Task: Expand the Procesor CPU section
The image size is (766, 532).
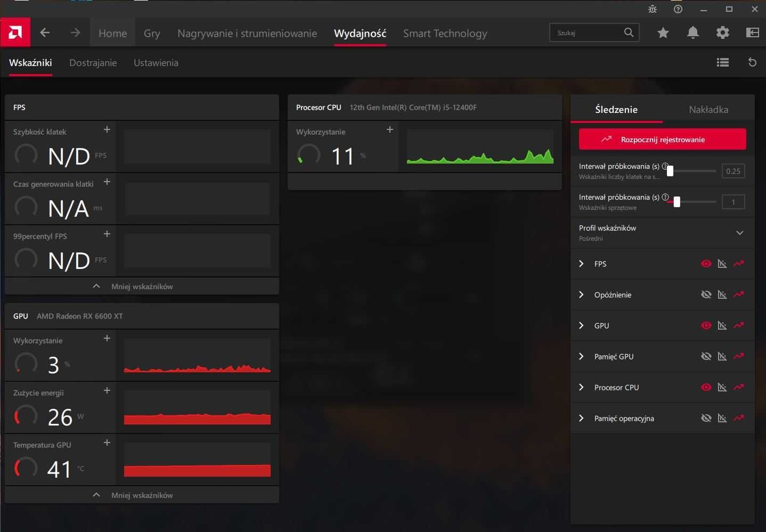Action: pyautogui.click(x=581, y=387)
